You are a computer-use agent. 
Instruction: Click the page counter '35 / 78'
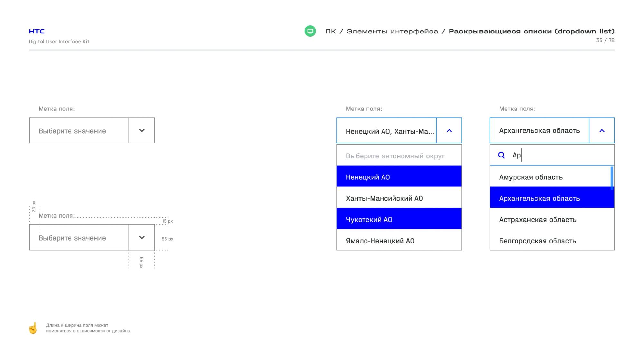pos(605,40)
